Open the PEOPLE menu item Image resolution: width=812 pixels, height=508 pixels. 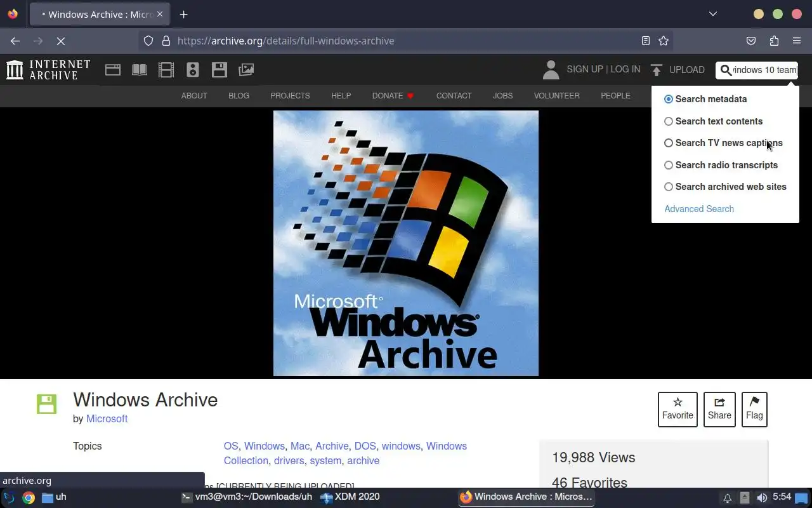pyautogui.click(x=615, y=96)
